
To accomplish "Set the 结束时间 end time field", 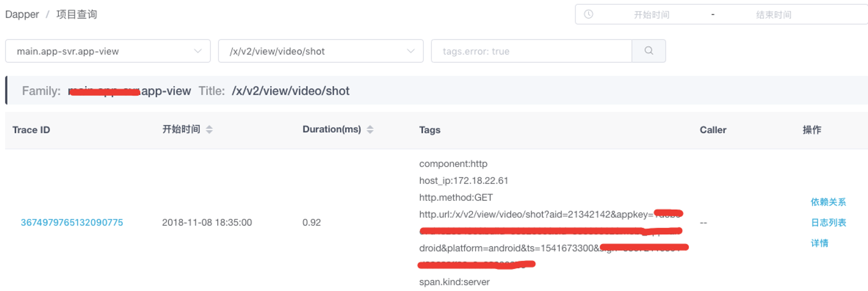I will [x=773, y=14].
